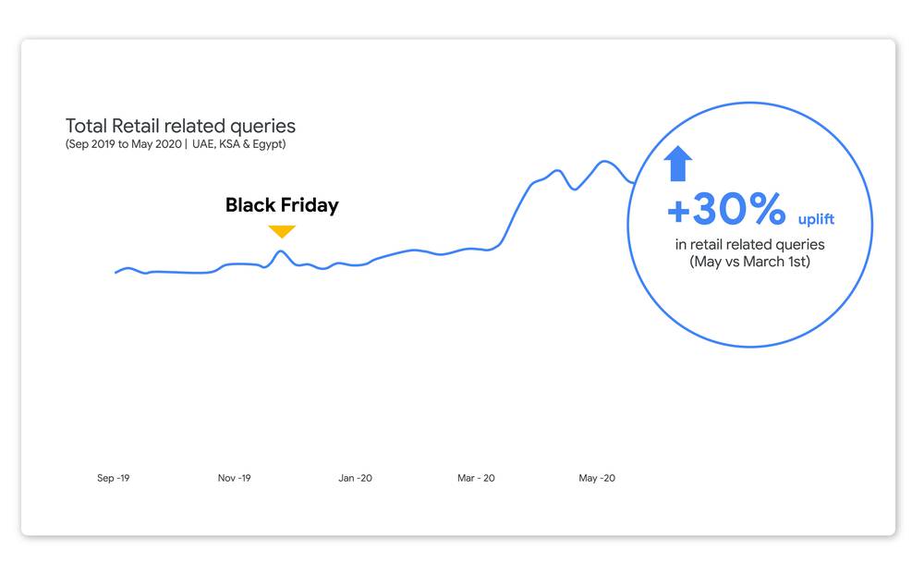
Task: Click the Sep -19 axis label
Action: coord(113,478)
